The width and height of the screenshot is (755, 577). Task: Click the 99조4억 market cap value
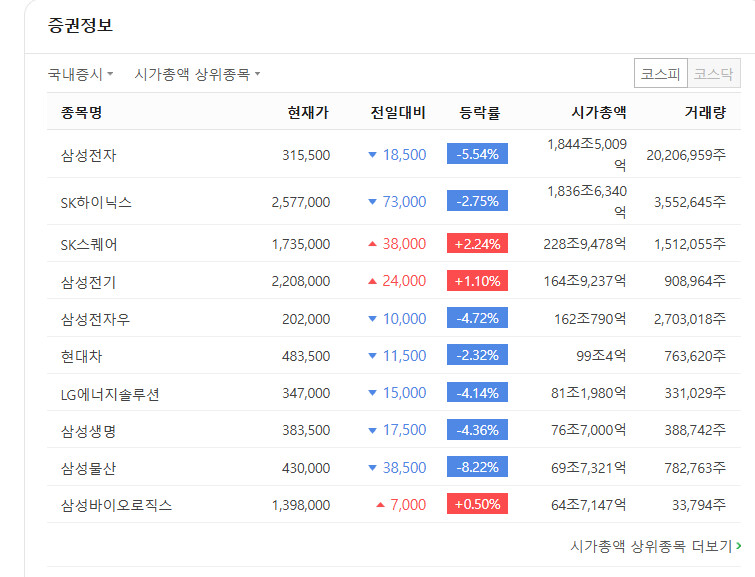[x=601, y=355]
